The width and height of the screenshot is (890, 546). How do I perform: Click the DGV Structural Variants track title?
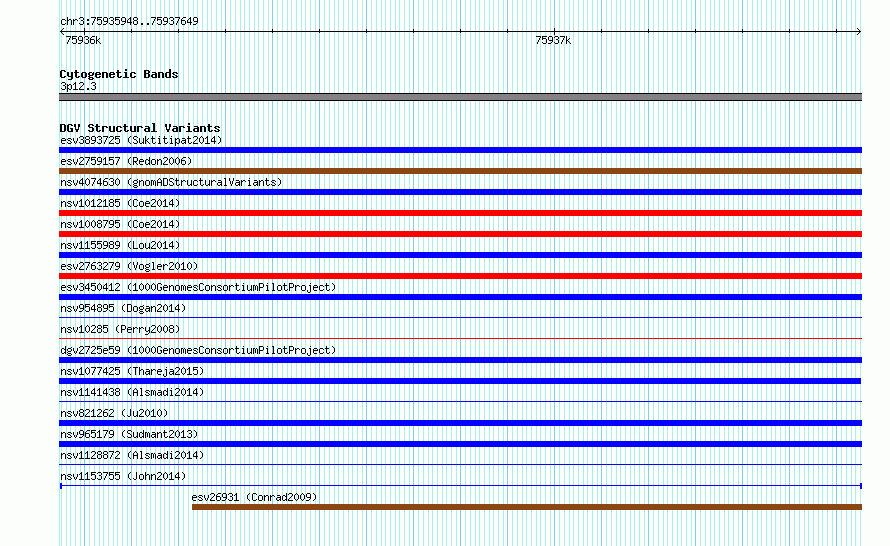(x=140, y=128)
